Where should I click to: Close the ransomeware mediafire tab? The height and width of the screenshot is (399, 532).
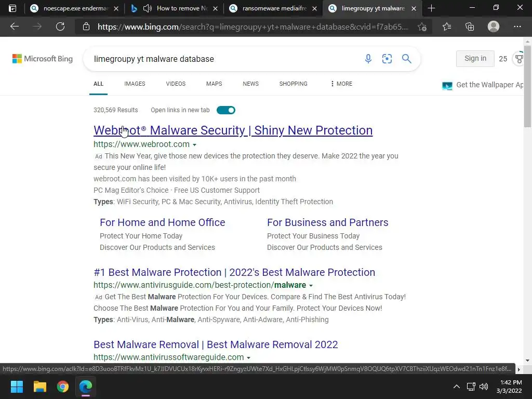coord(314,8)
